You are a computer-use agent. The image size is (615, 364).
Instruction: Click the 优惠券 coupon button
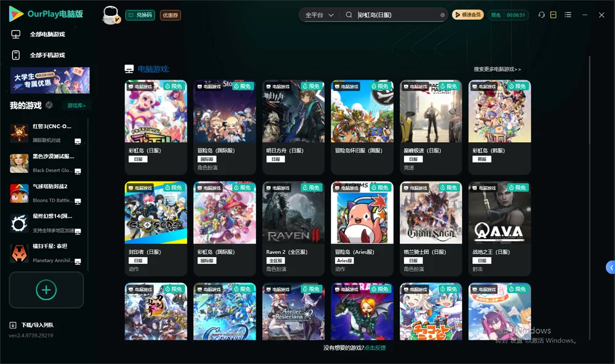point(170,15)
